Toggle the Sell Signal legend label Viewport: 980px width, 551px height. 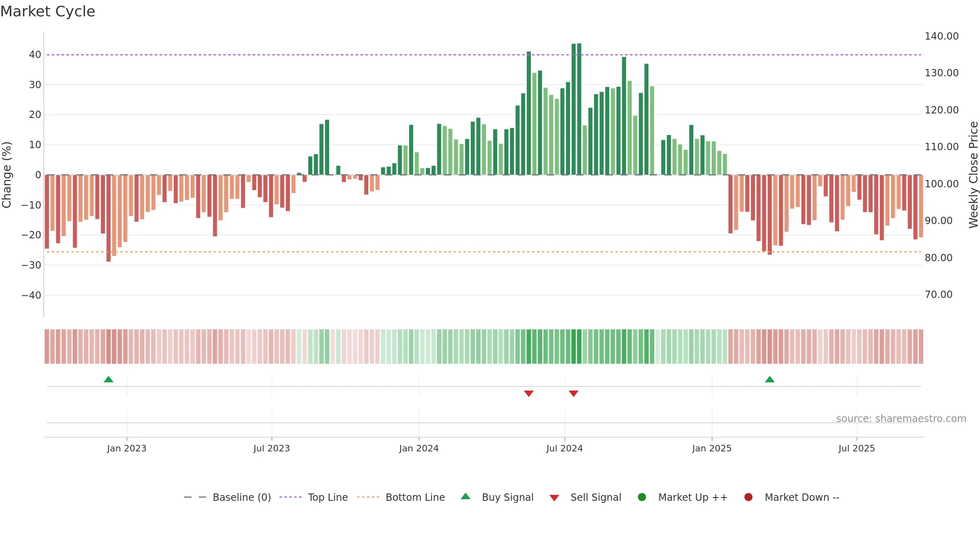coord(596,497)
